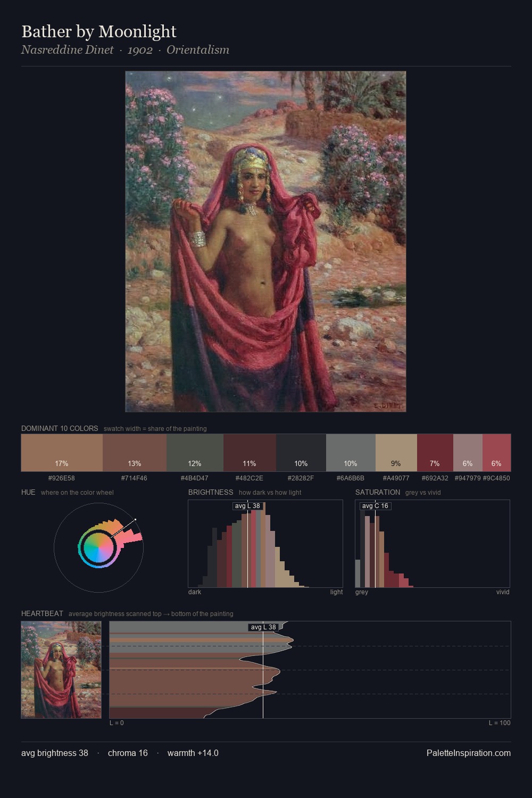Select the #714F46 13% swatch

[x=135, y=453]
